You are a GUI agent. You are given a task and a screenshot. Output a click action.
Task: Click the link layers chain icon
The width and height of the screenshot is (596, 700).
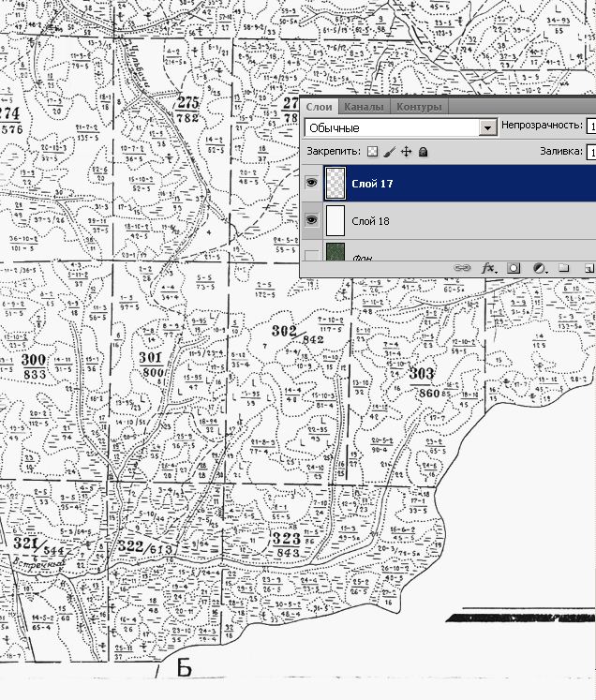(x=462, y=268)
